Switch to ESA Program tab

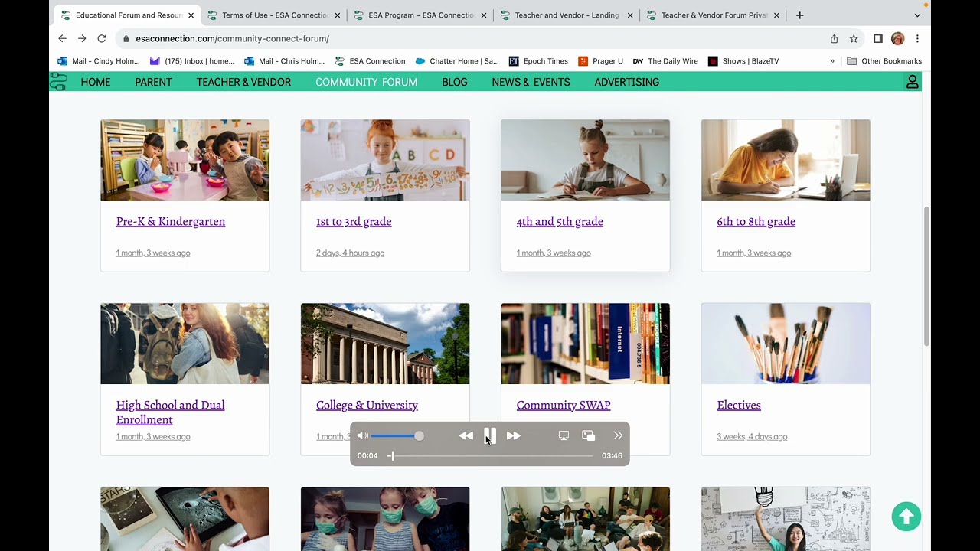click(x=421, y=15)
